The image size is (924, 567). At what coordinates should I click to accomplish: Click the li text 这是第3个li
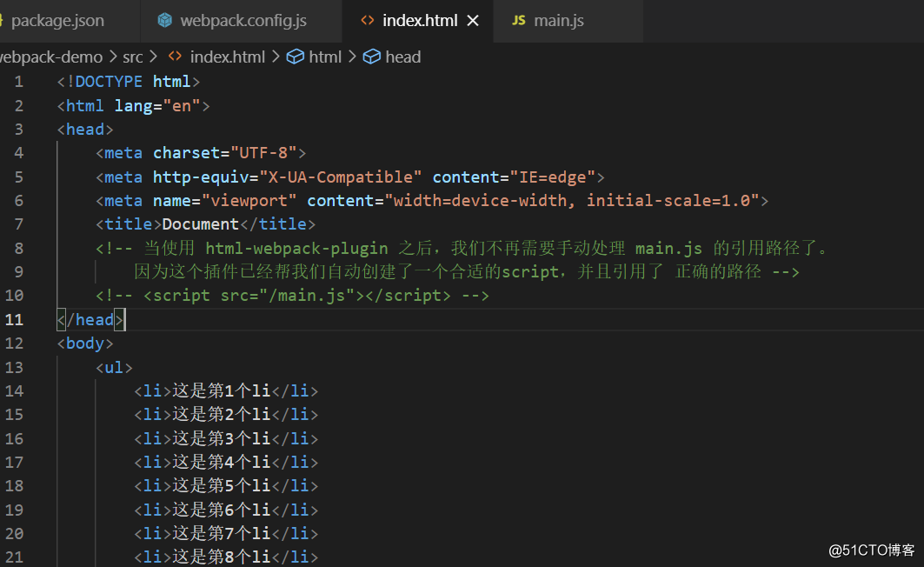[221, 438]
